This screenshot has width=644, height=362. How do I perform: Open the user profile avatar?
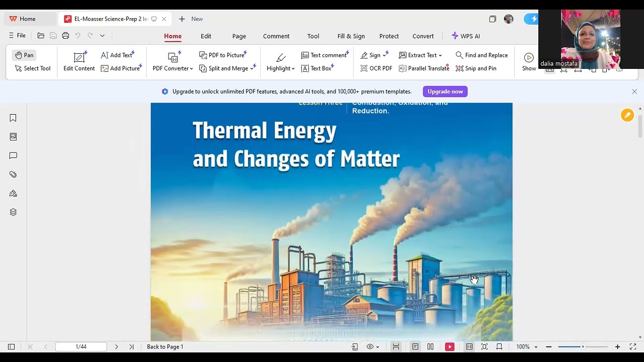(509, 19)
